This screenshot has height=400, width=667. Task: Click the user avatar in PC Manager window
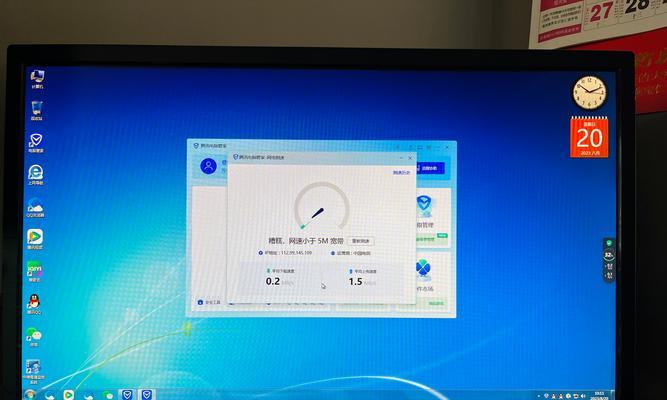[x=208, y=166]
